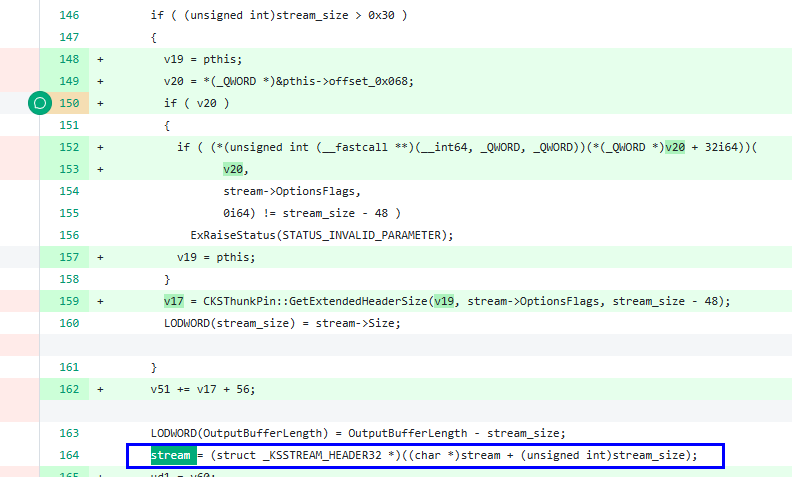Click line number 149
This screenshot has height=477, width=792.
click(69, 81)
